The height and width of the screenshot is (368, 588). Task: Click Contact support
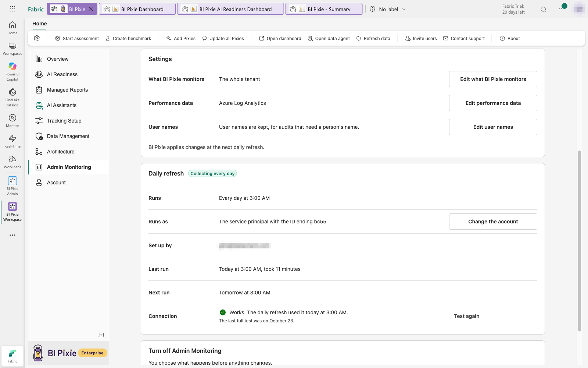pos(464,38)
